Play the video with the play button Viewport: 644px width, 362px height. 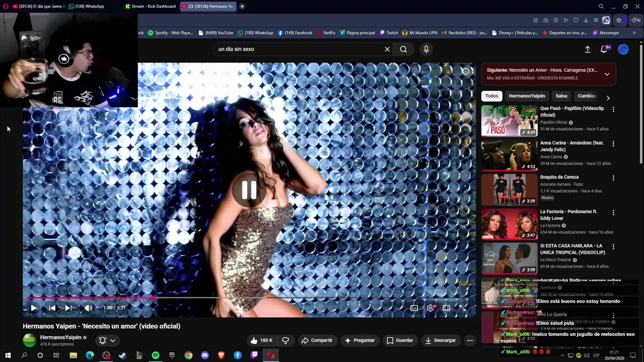tap(34, 308)
